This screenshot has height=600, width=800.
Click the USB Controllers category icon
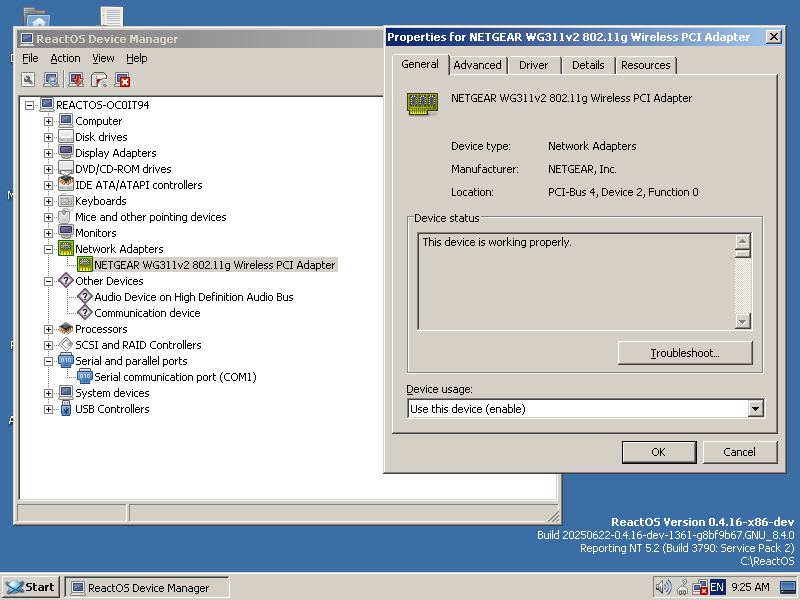pyautogui.click(x=66, y=408)
